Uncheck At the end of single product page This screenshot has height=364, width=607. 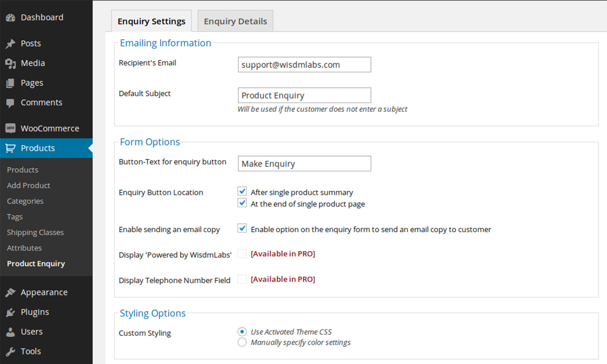pyautogui.click(x=242, y=203)
